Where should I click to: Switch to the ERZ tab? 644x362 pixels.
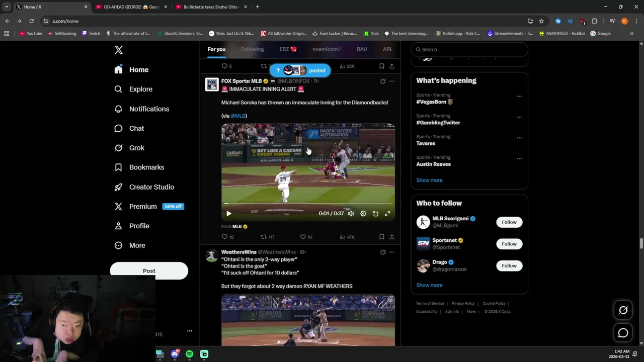[288, 49]
